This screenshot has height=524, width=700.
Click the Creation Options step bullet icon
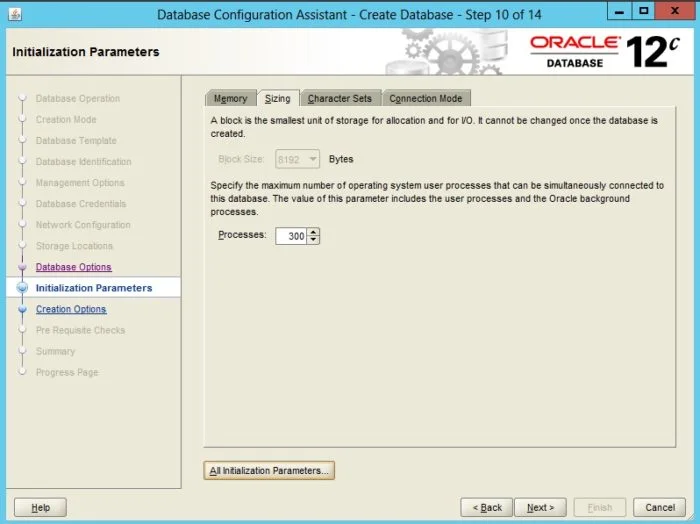(x=22, y=309)
